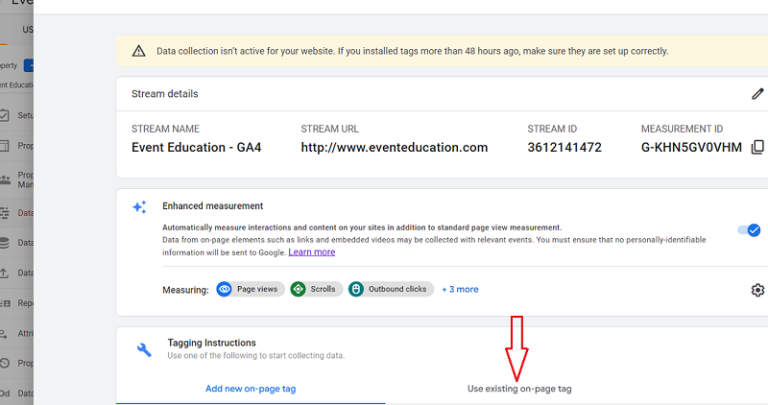Click the Stream ID 3612141472
768x405 pixels.
[x=564, y=147]
